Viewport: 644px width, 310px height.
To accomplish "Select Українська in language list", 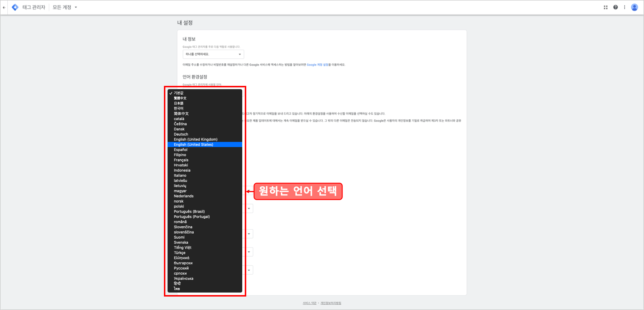I will [x=205, y=279].
